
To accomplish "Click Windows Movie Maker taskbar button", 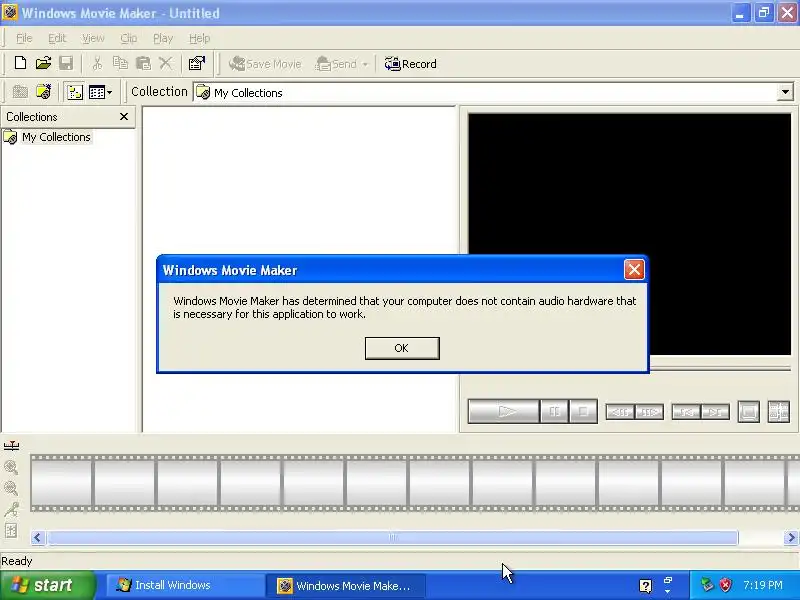I will (x=345, y=585).
